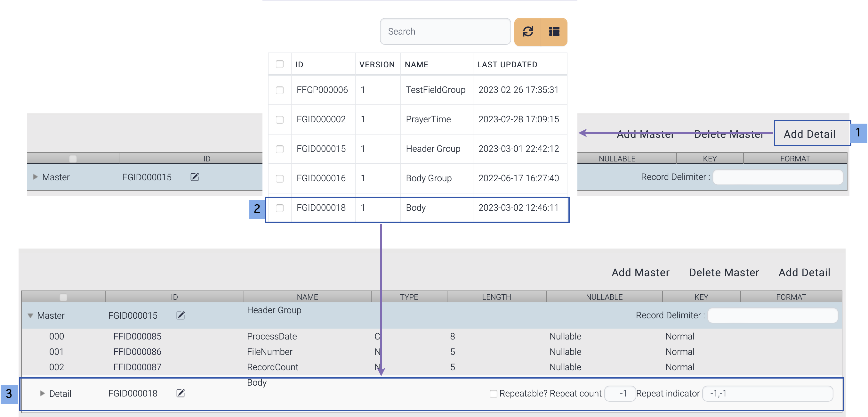Click edit icon on Detail FGID000018 row
This screenshot has height=417, width=868.
pyautogui.click(x=181, y=393)
